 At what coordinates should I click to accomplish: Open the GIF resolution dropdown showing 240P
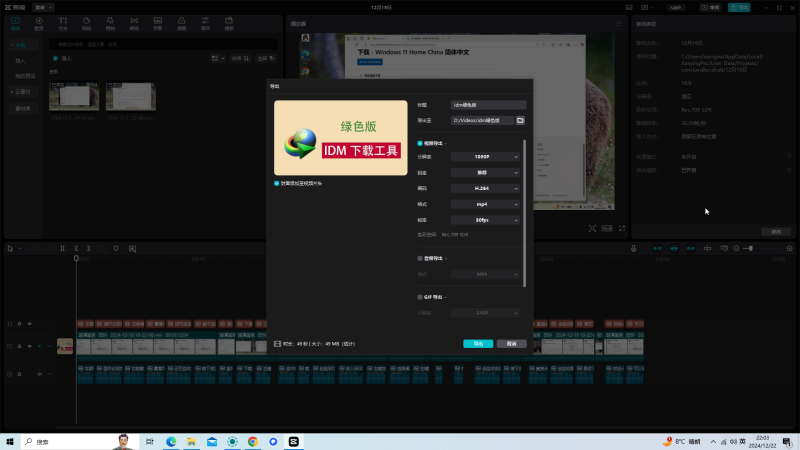tap(485, 313)
